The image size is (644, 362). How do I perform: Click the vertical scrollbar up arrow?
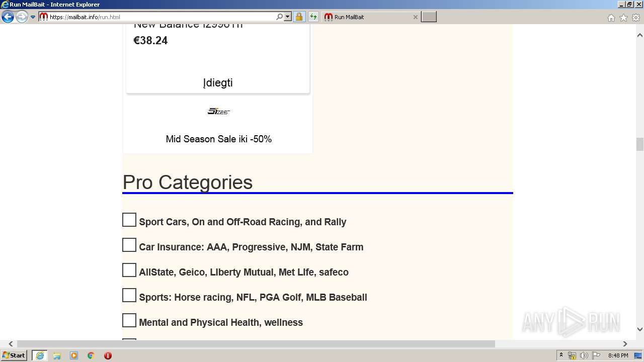tap(640, 36)
